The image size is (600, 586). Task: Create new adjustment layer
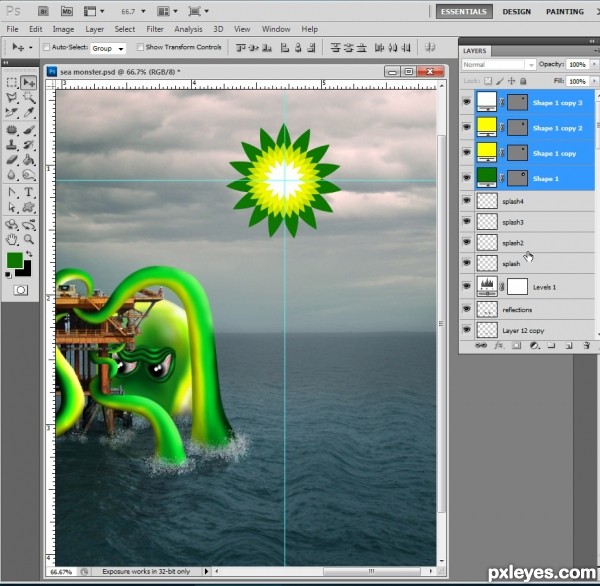[x=534, y=346]
